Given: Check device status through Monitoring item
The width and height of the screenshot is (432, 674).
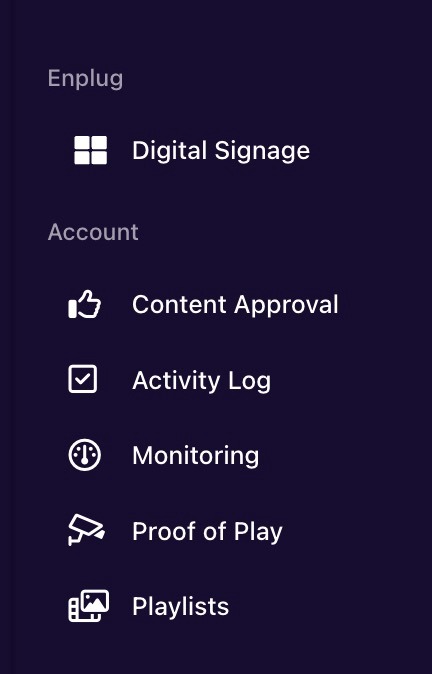Looking at the screenshot, I should coord(196,456).
